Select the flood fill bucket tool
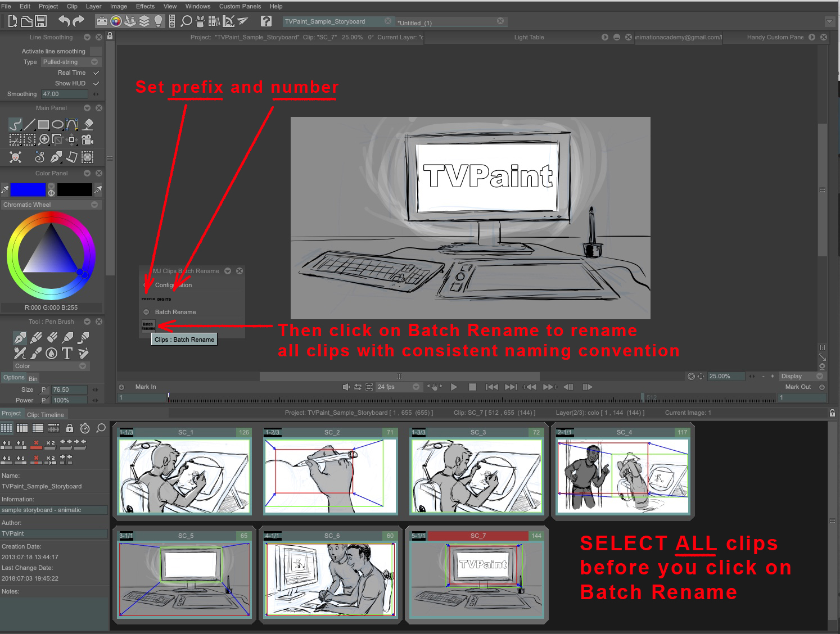This screenshot has width=840, height=634. pos(88,124)
